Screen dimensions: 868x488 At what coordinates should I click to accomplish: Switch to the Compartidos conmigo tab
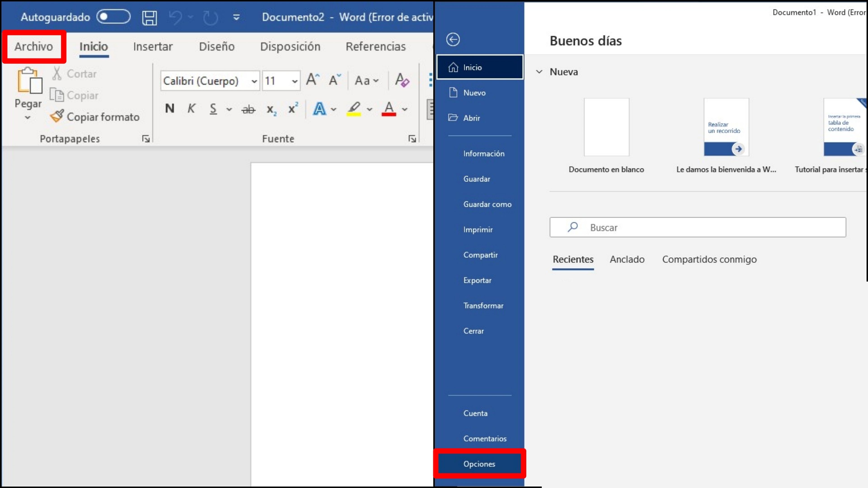coord(709,259)
